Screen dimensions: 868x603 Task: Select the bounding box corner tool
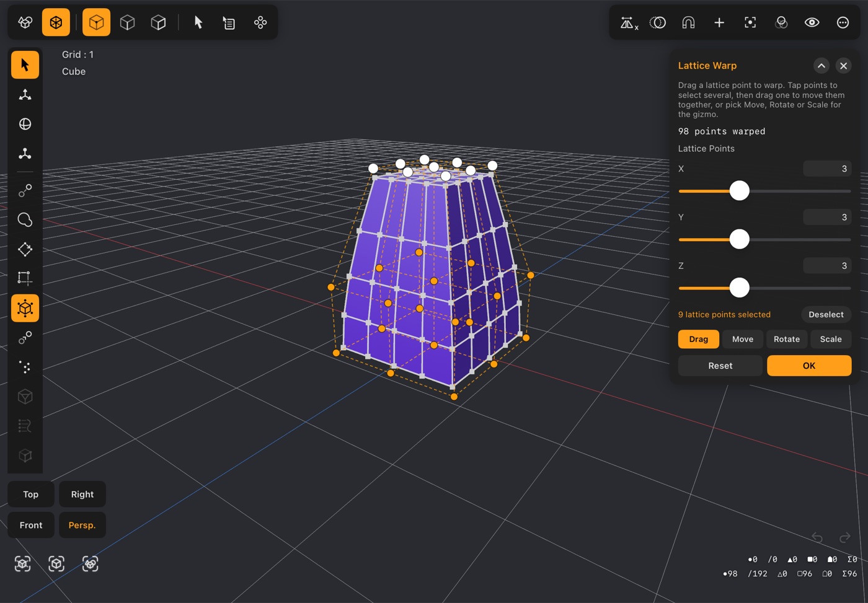(x=25, y=278)
